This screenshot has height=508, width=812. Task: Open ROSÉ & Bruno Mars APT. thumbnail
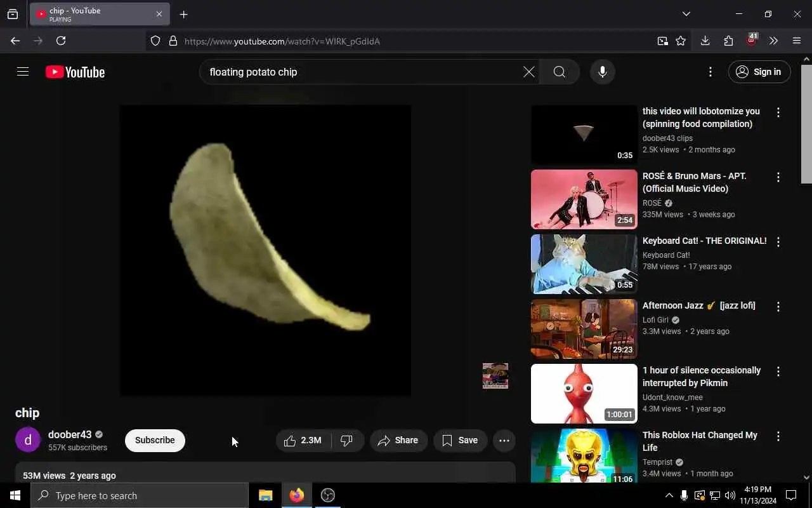click(x=584, y=199)
